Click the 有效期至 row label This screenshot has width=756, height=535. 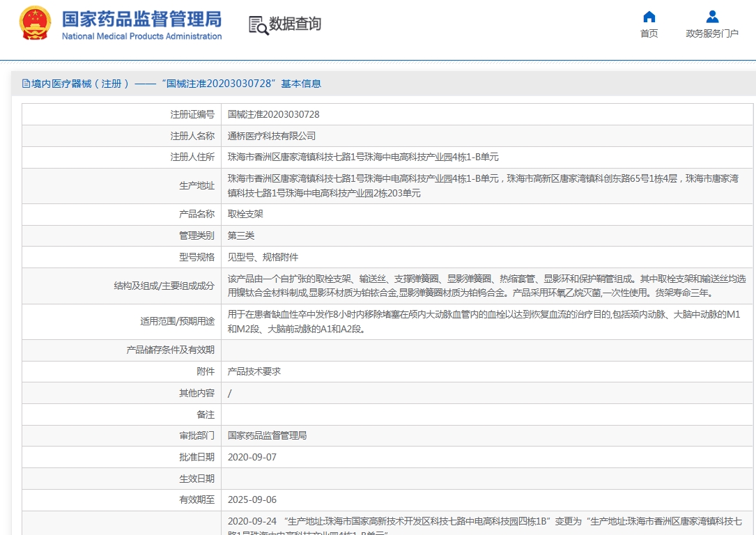point(196,499)
